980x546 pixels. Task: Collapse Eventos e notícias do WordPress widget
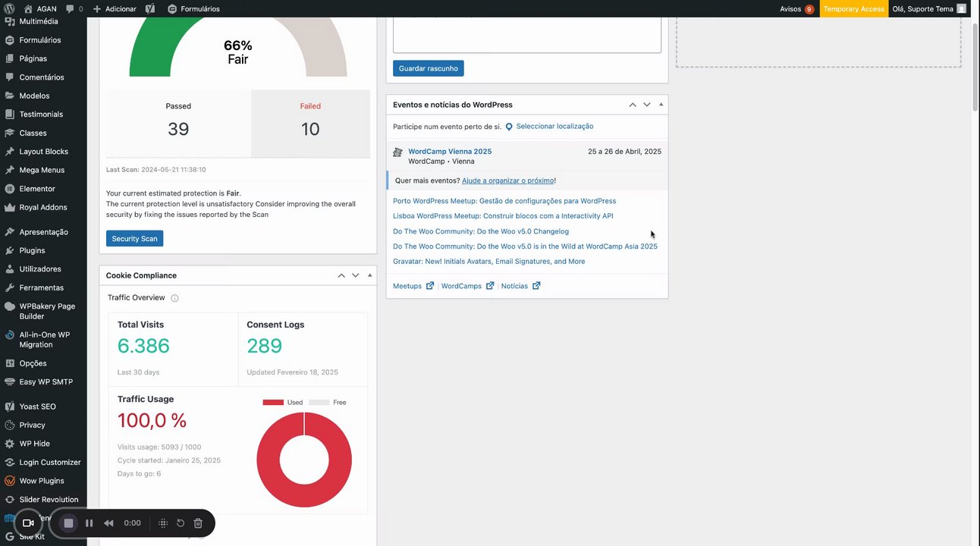pos(661,105)
